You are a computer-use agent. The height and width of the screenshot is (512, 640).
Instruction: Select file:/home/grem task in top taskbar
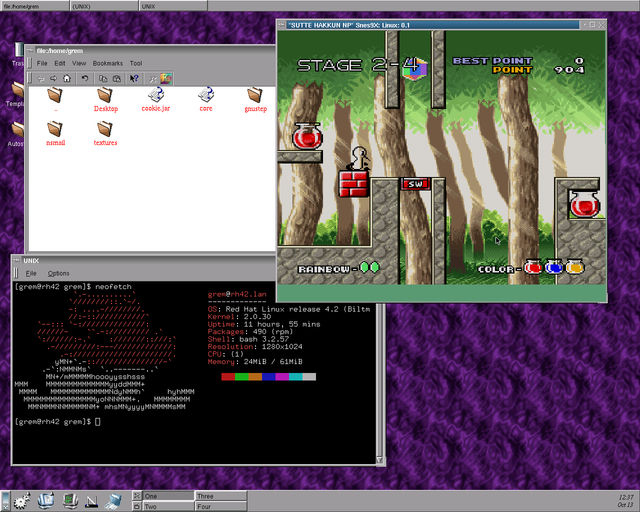(35, 6)
